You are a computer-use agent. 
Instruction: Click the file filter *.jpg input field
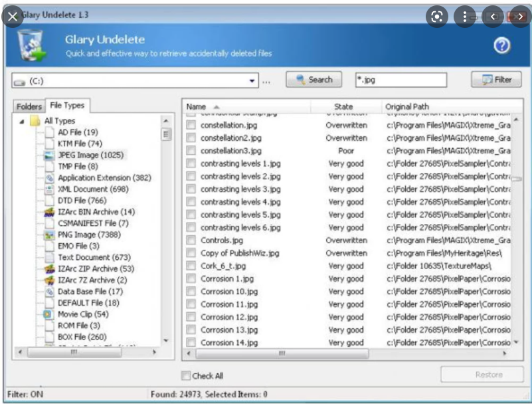click(x=401, y=80)
